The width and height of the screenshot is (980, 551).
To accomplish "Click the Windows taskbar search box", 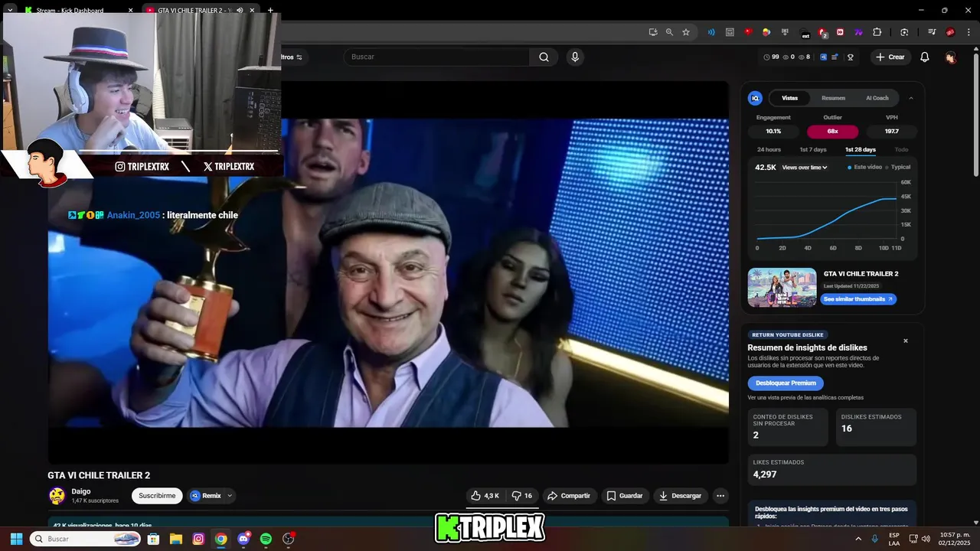I will (x=86, y=539).
